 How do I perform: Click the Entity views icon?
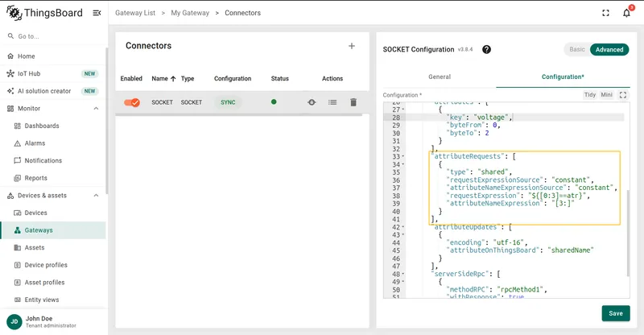17,300
